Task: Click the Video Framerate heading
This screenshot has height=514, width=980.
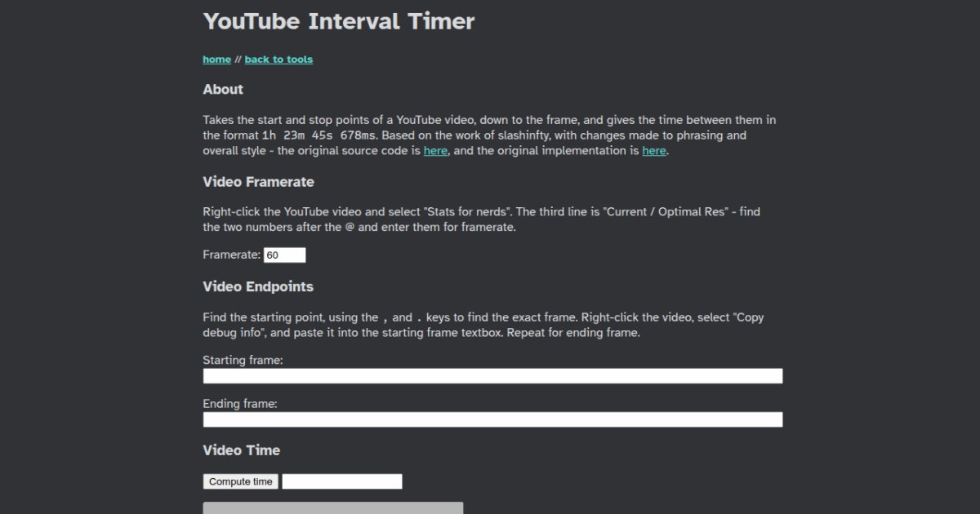Action: coord(258,182)
